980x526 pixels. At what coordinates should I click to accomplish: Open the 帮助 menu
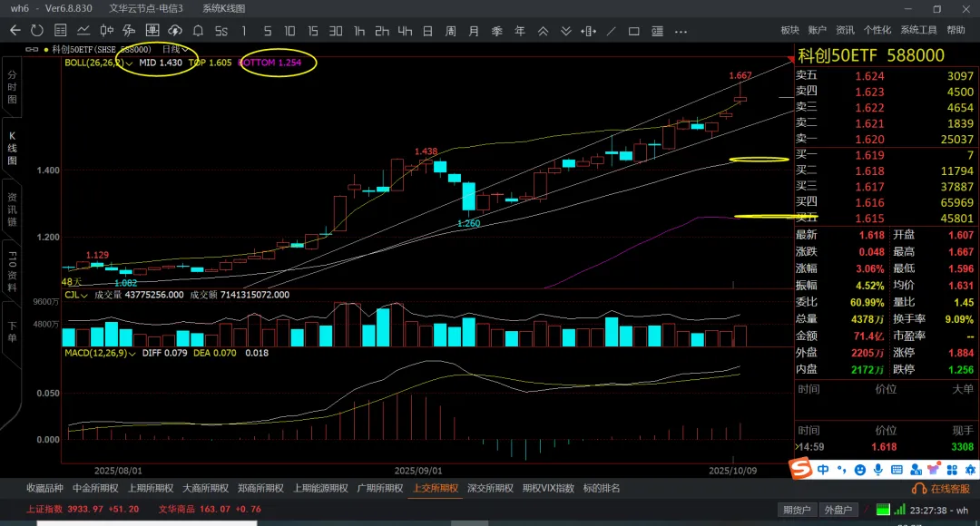pos(955,30)
